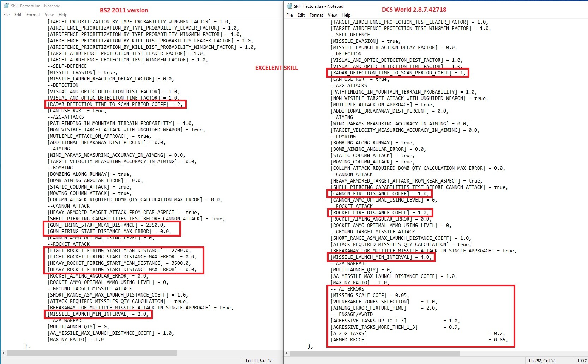The width and height of the screenshot is (588, 364).
Task: Click ARMED_RECCE line in right window
Action: [419, 340]
